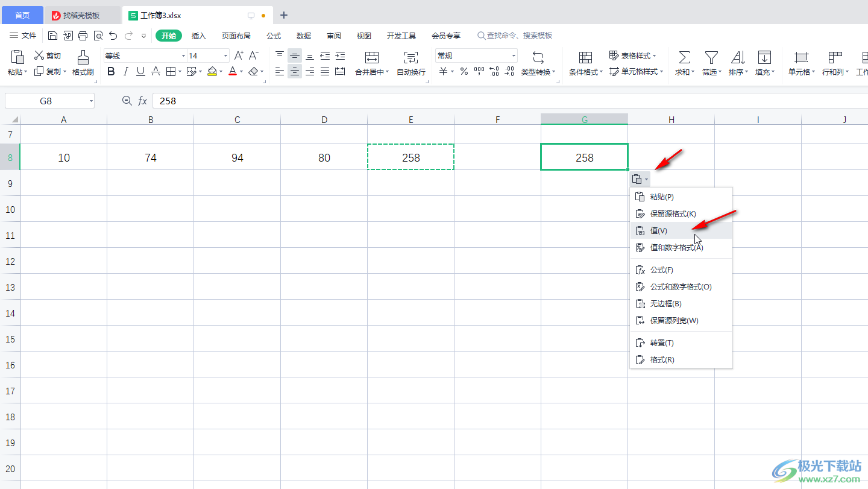Viewport: 868px width, 489px height.
Task: Enable Wrap Text (自动换行)
Action: click(411, 63)
